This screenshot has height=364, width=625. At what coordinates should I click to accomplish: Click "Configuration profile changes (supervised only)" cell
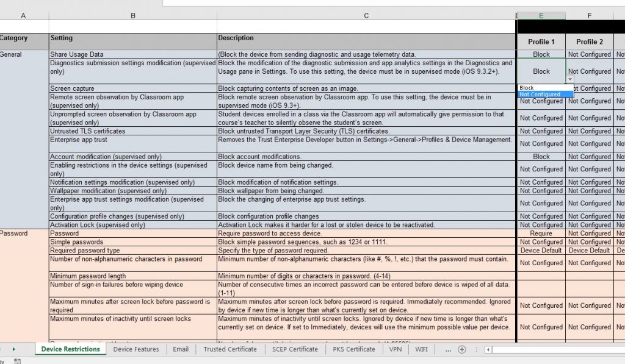pos(132,216)
